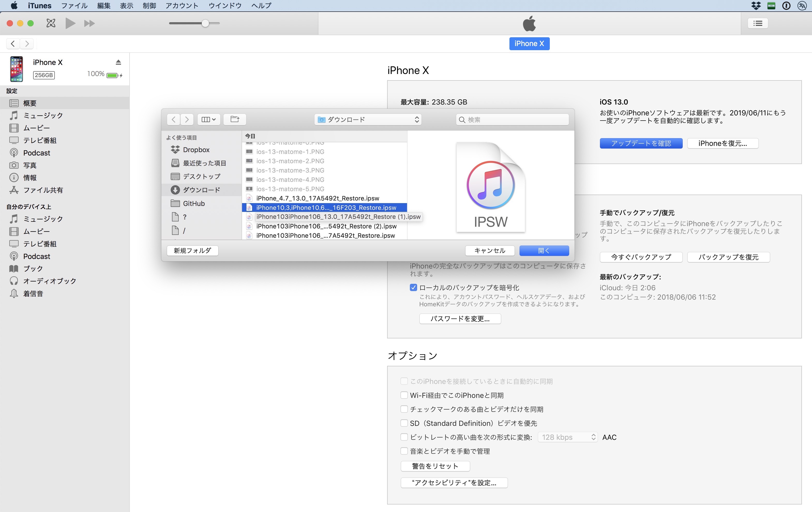Open 写真 in the settings sidebar
Viewport: 812px width, 512px height.
pyautogui.click(x=65, y=165)
